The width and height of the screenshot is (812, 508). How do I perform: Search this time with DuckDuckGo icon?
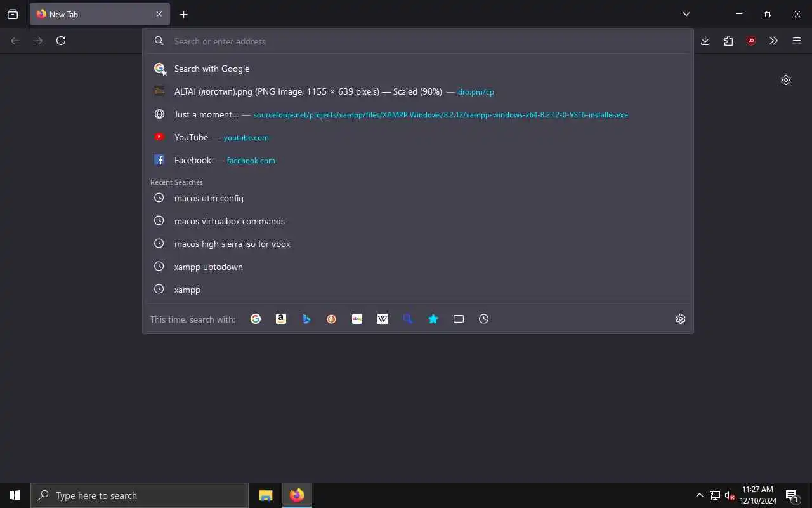332,319
